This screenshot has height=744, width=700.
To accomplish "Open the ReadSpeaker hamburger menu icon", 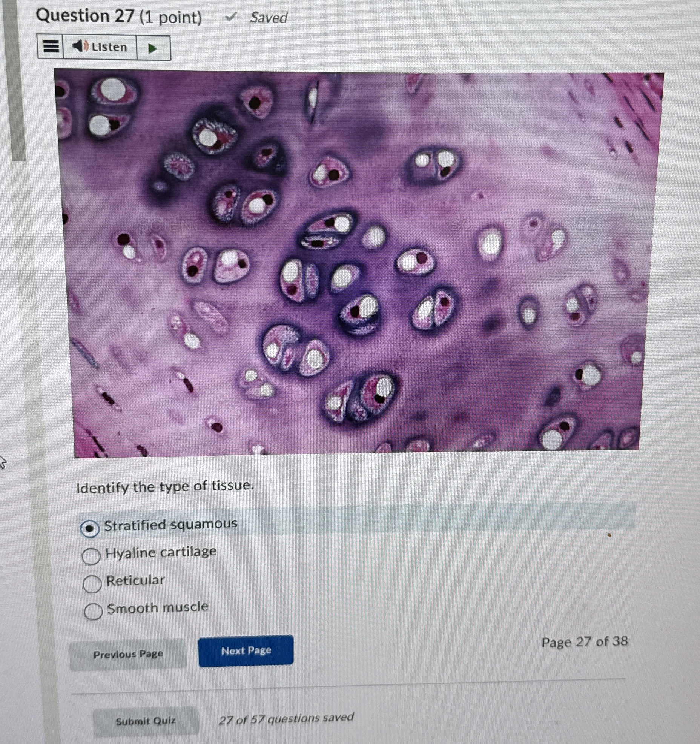I will pos(51,47).
